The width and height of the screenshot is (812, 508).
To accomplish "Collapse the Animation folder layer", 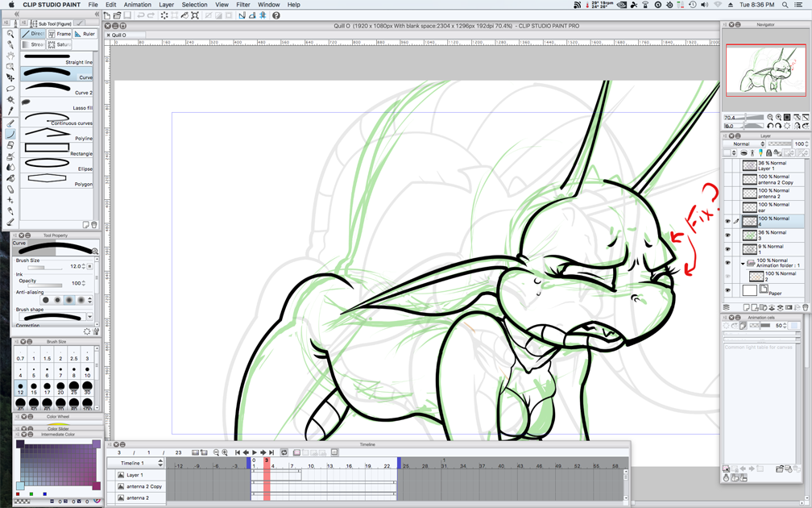I will tap(743, 264).
